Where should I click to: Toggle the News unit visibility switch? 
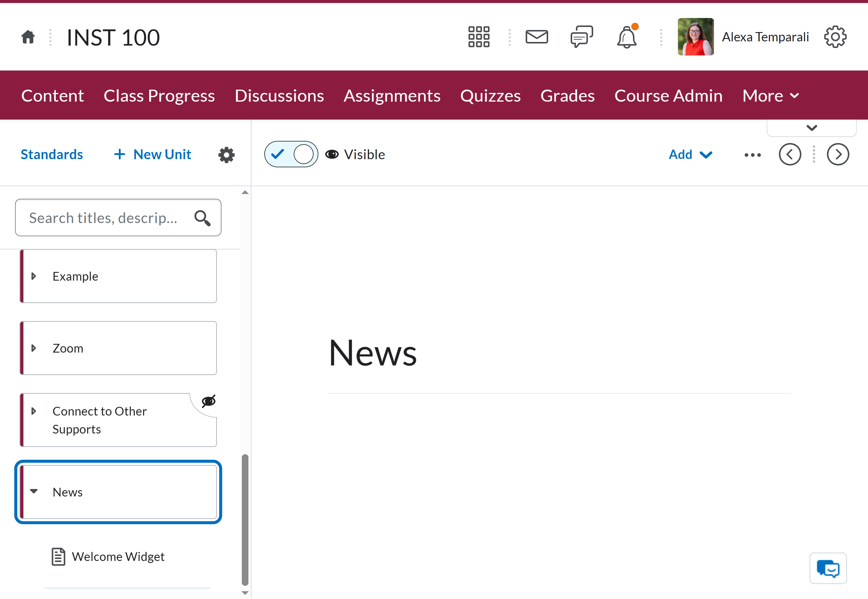coord(291,154)
